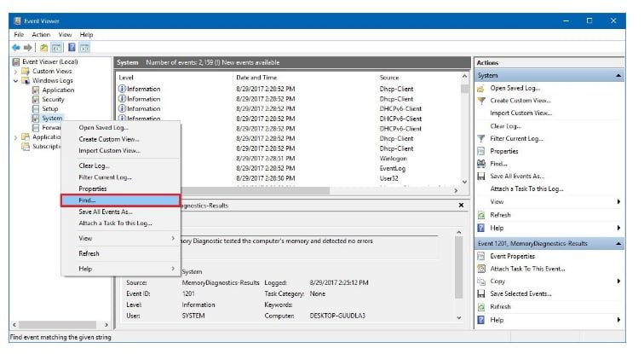Click the Setup log icon in the tree

point(36,109)
